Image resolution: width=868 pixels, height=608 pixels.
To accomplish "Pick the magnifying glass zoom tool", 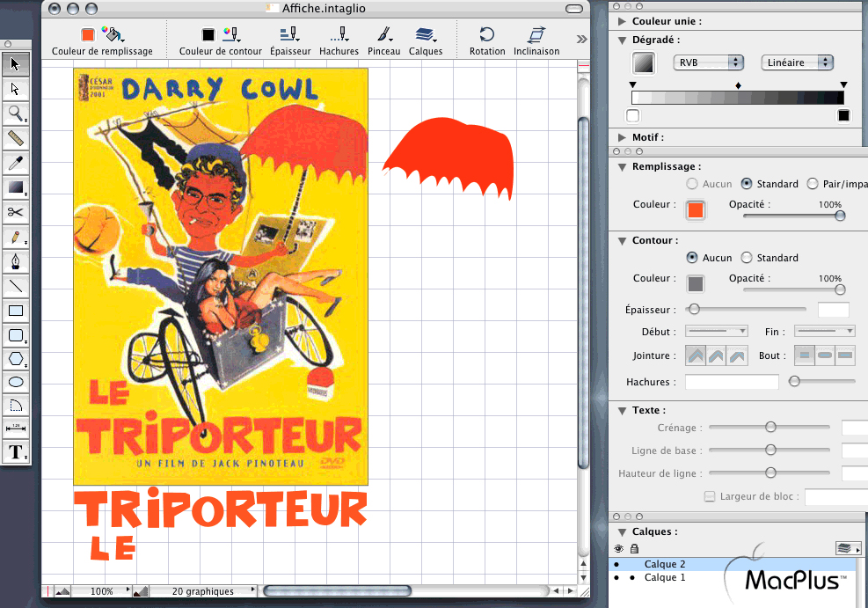I will (16, 114).
